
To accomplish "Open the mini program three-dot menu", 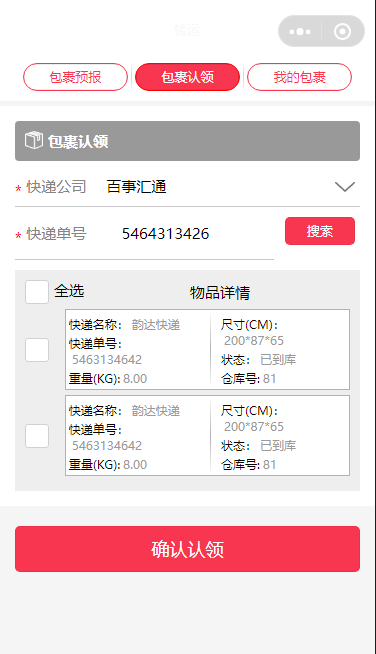I will [300, 31].
